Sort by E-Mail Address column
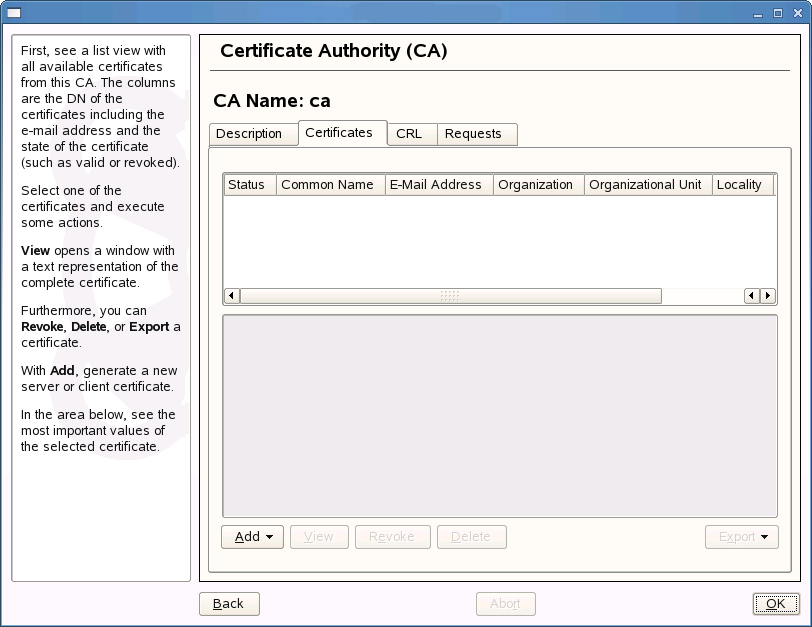This screenshot has width=812, height=627. pyautogui.click(x=436, y=185)
